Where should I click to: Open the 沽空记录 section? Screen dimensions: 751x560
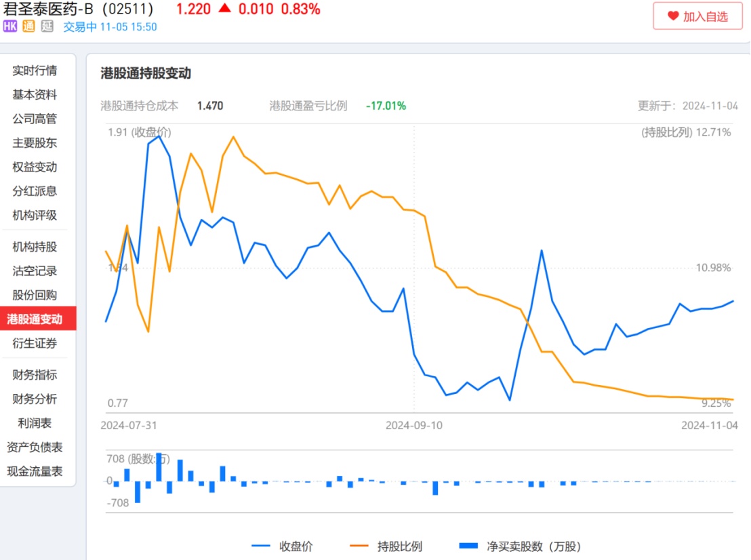point(35,271)
